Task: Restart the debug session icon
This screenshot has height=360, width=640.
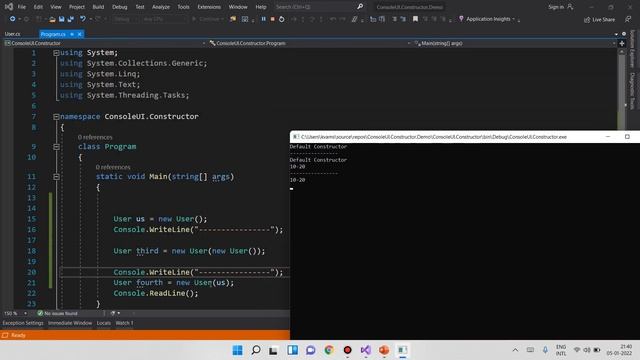Action: point(282,19)
